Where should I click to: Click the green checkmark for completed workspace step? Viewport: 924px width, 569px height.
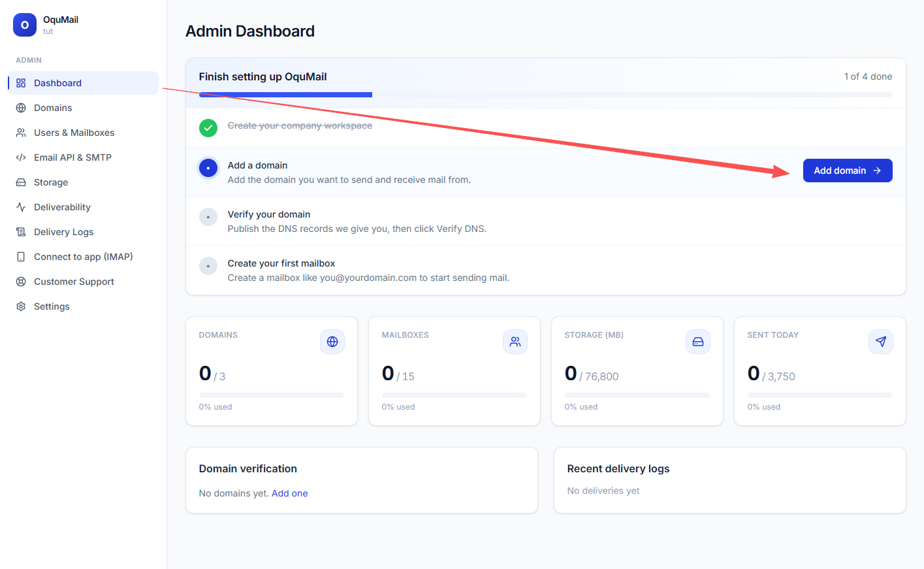click(x=208, y=128)
